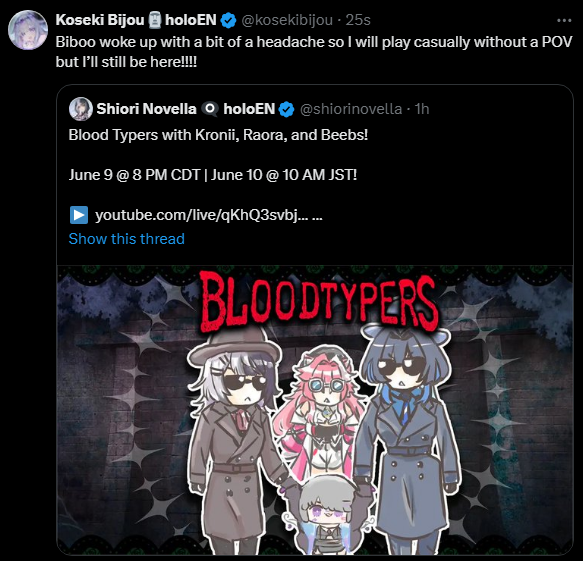Screen dimensions: 583x561
Task: Open the youtube.com/live stream link
Action: coord(209,215)
